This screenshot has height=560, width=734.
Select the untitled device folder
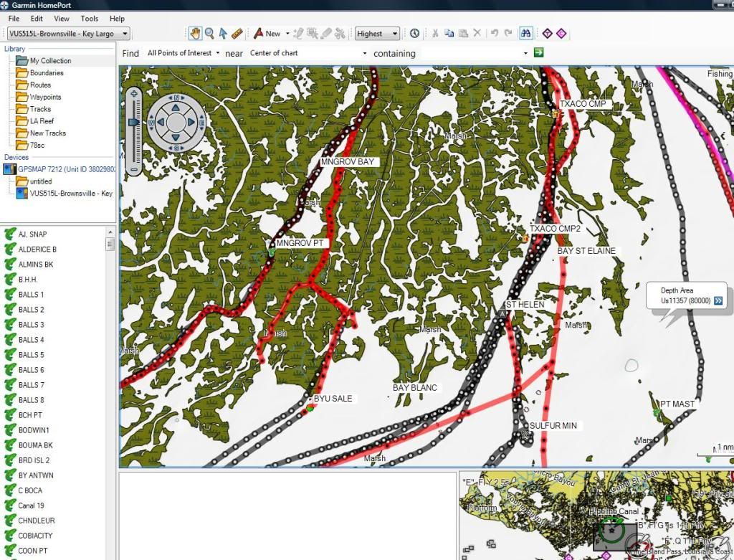coord(41,181)
